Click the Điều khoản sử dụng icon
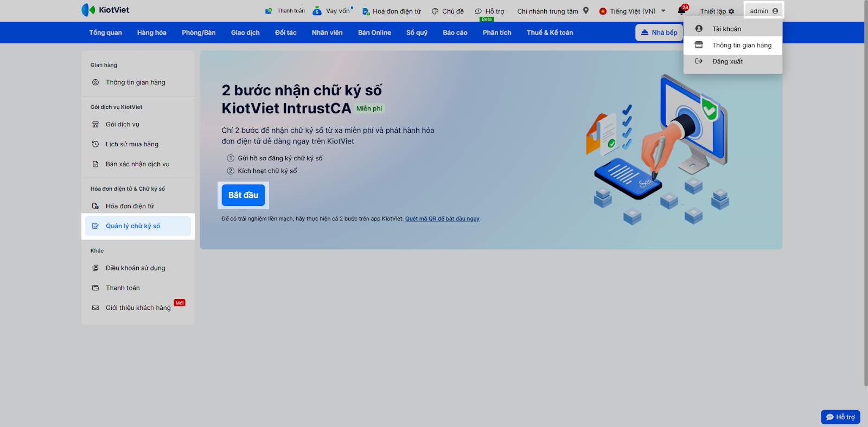This screenshot has height=427, width=868. click(95, 268)
